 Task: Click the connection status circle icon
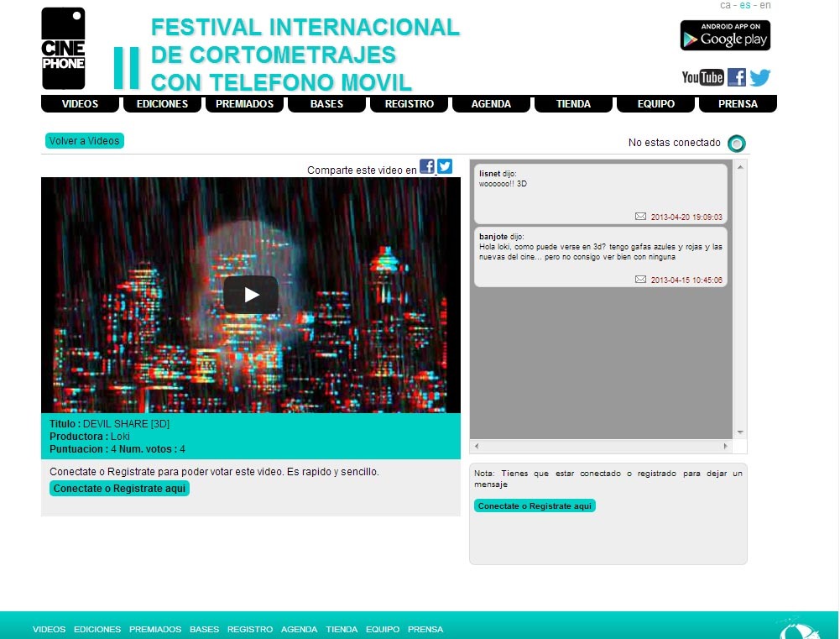click(x=736, y=144)
